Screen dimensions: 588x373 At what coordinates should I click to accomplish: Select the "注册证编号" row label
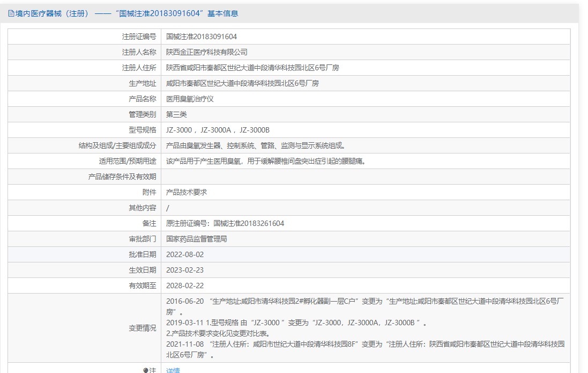pyautogui.click(x=139, y=36)
